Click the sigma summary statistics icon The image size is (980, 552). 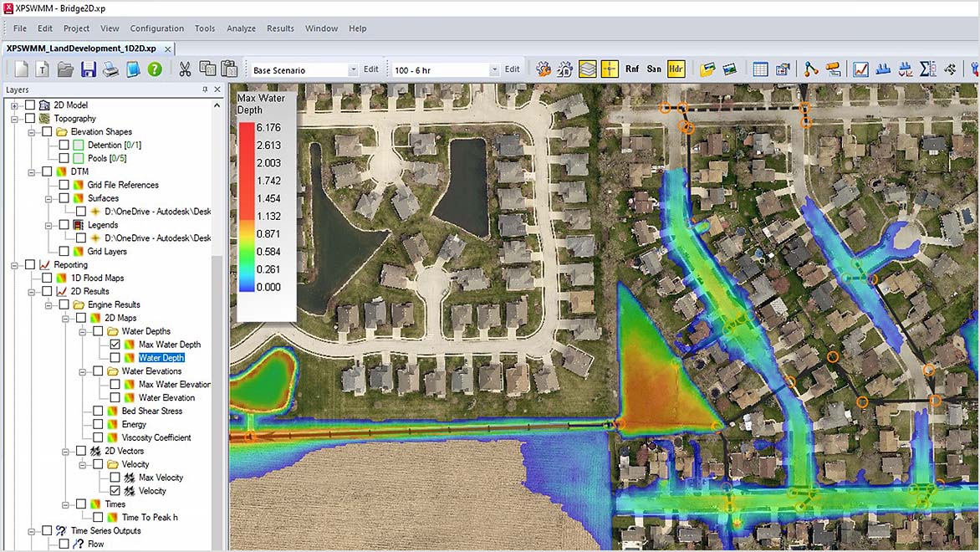tap(927, 69)
